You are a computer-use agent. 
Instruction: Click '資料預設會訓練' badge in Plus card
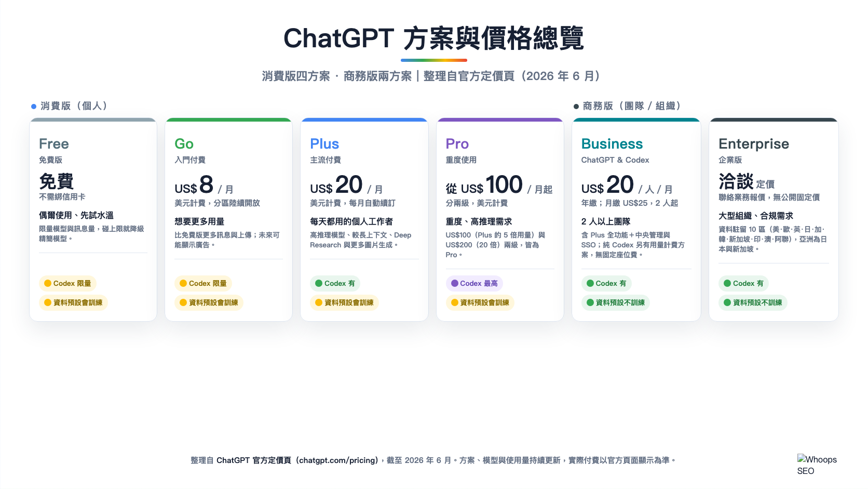(x=344, y=302)
